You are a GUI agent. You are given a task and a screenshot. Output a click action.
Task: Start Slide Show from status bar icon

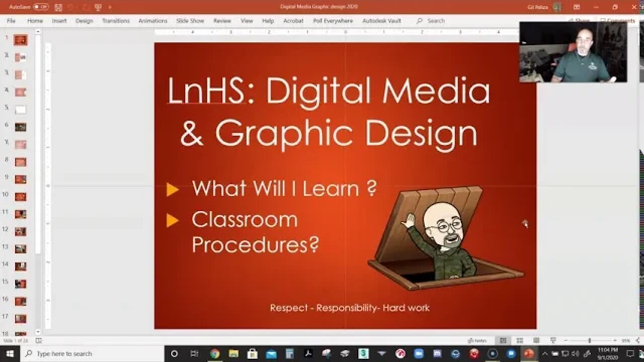[x=553, y=340]
